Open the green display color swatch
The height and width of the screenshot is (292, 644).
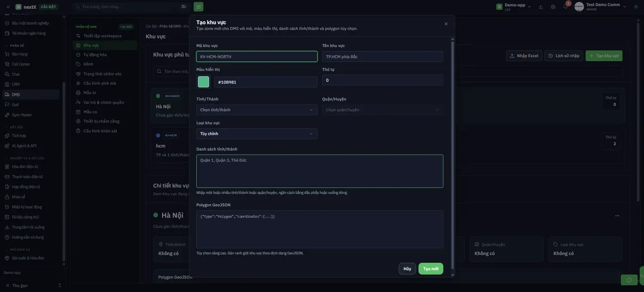tap(204, 82)
